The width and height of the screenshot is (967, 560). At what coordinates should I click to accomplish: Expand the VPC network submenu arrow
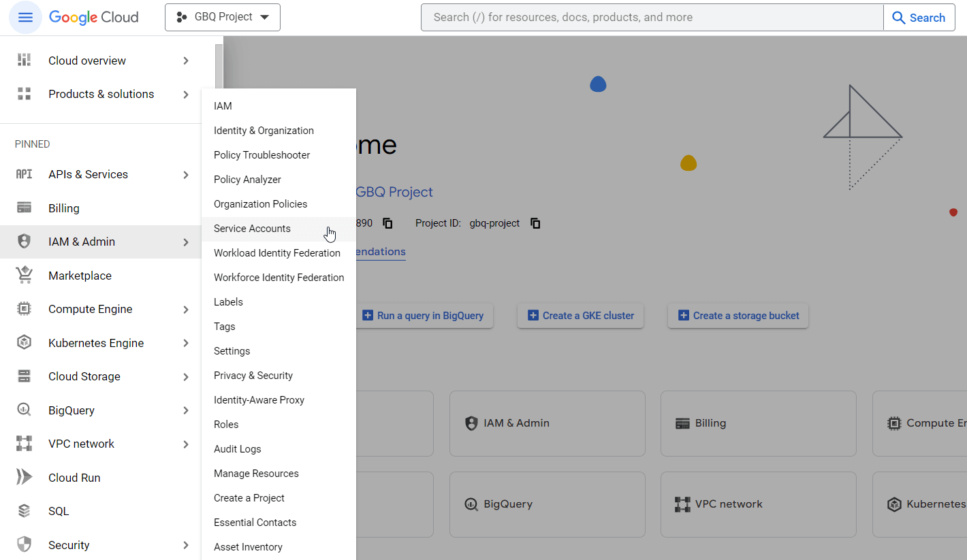pyautogui.click(x=186, y=444)
